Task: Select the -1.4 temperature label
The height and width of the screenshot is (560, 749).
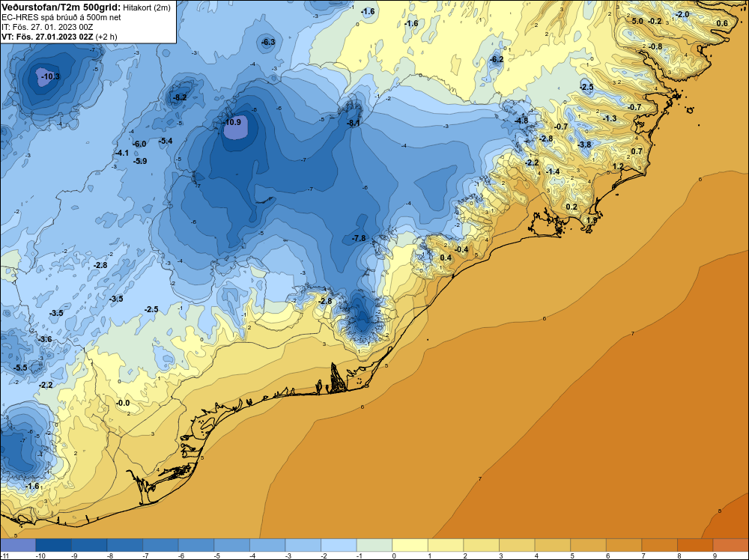Action: tap(553, 172)
